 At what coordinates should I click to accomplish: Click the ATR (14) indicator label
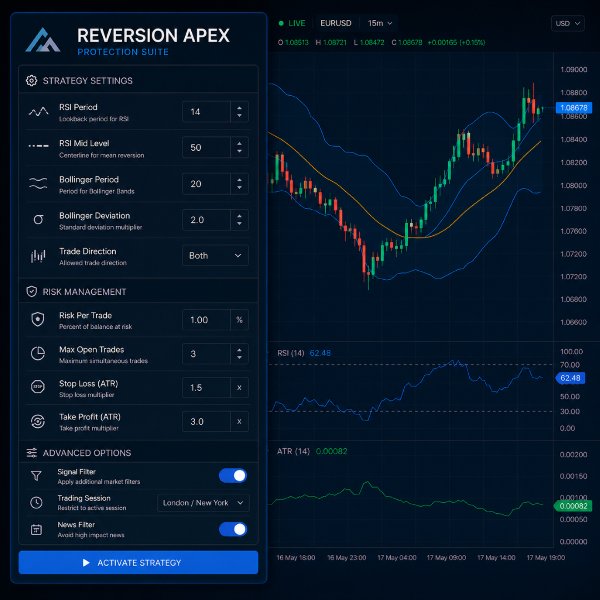[293, 451]
